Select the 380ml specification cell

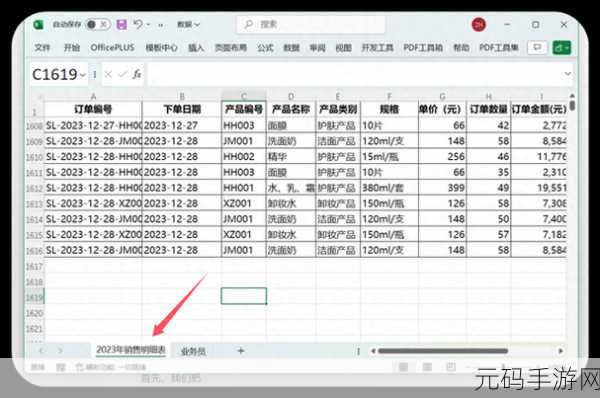(x=389, y=188)
